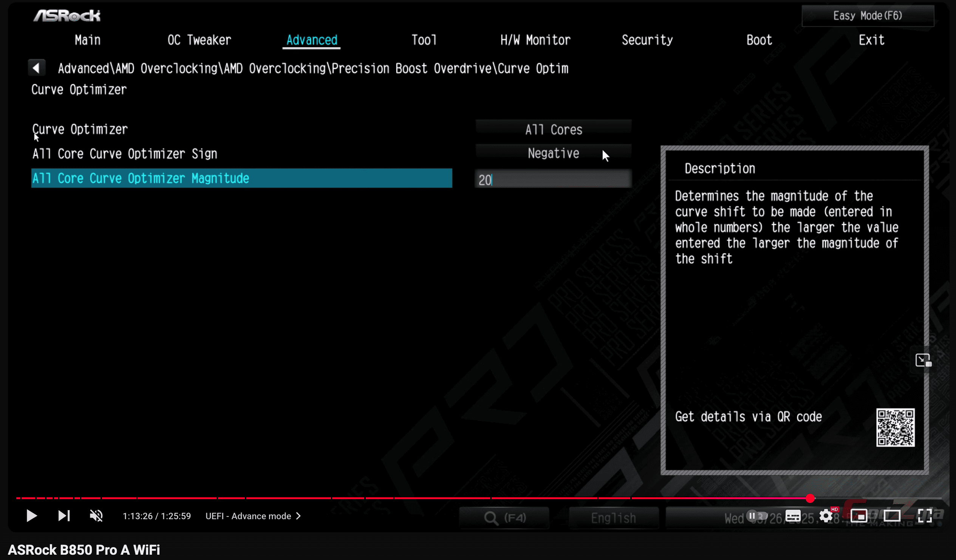Image resolution: width=956 pixels, height=560 pixels.
Task: Open the Negative sign dropdown
Action: point(553,153)
